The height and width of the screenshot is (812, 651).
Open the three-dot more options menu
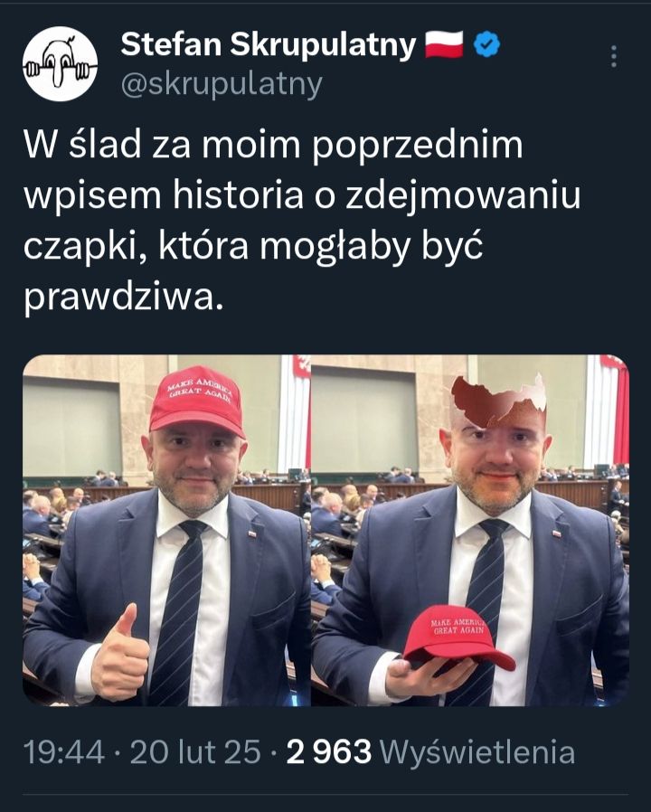click(x=614, y=56)
